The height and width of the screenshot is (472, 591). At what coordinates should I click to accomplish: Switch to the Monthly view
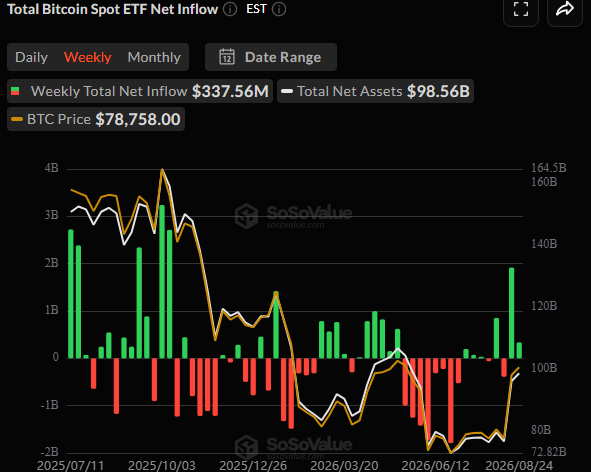[154, 57]
